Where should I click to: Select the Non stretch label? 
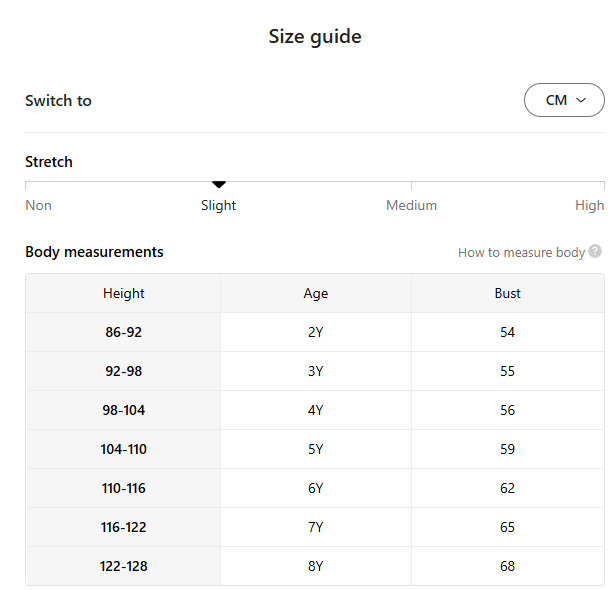point(38,205)
